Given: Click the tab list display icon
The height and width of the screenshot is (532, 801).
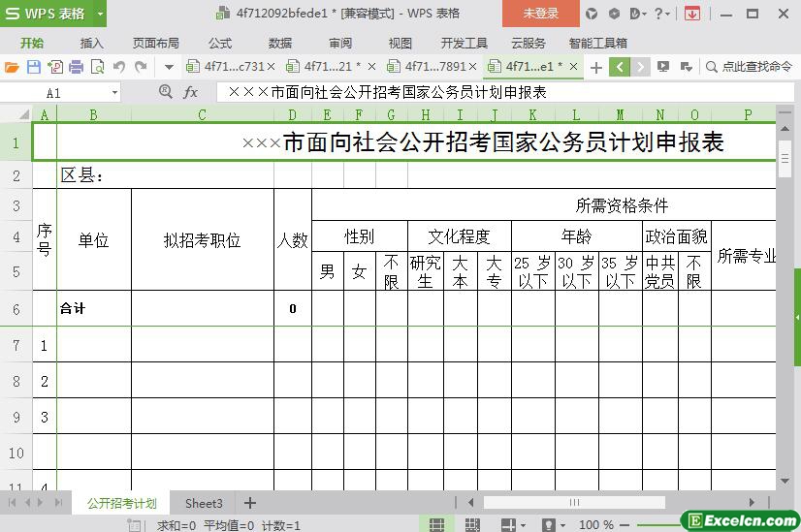Looking at the screenshot, I should (663, 66).
